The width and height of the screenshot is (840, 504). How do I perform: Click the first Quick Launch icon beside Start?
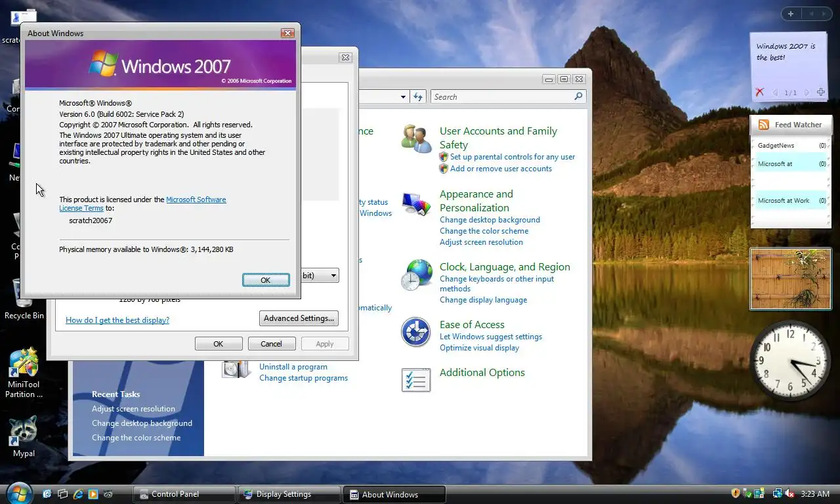[x=47, y=494]
